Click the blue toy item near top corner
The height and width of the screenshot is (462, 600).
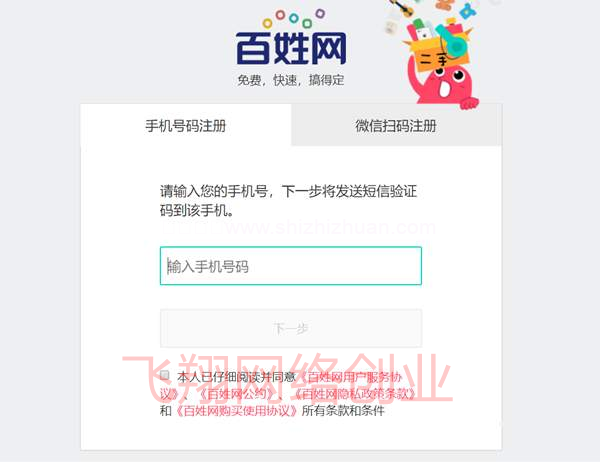coord(468,11)
